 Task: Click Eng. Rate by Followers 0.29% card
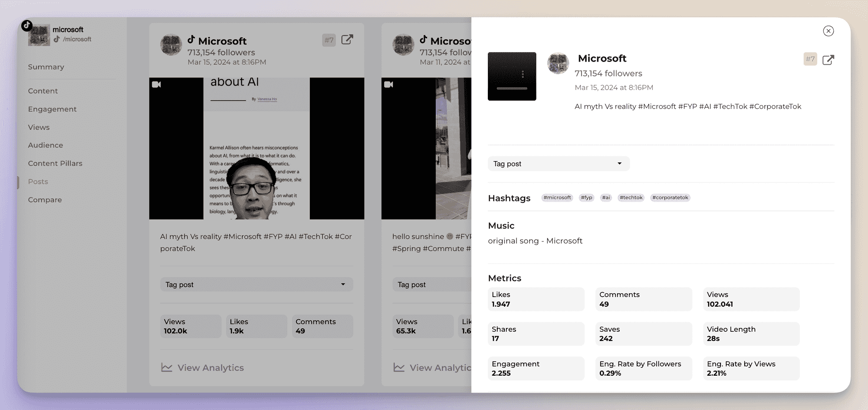644,368
